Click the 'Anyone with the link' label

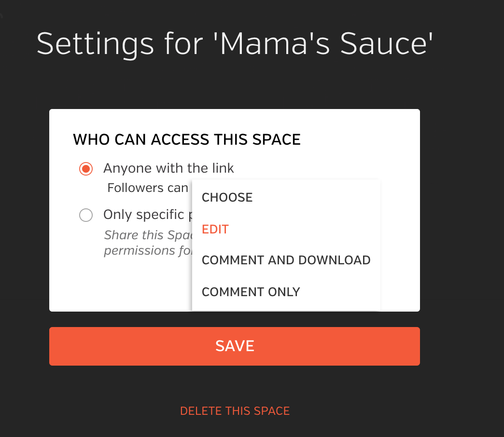click(168, 168)
